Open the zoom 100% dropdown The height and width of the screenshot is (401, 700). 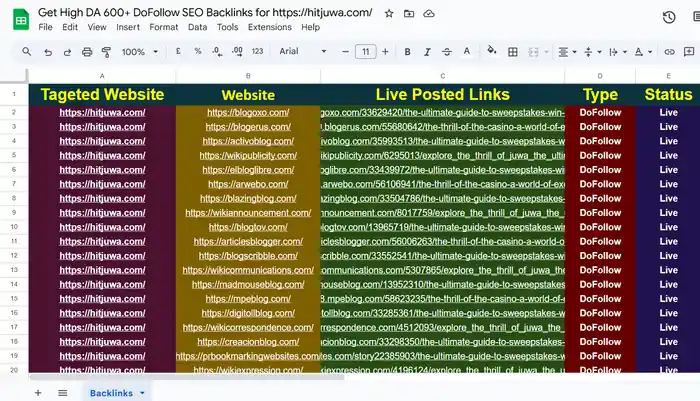(x=140, y=52)
